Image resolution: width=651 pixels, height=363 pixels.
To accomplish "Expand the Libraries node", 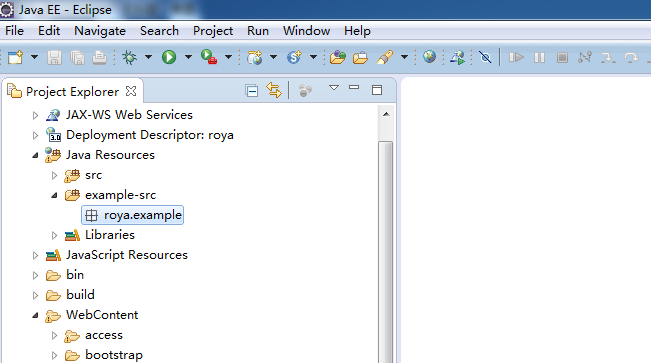I will pos(54,235).
